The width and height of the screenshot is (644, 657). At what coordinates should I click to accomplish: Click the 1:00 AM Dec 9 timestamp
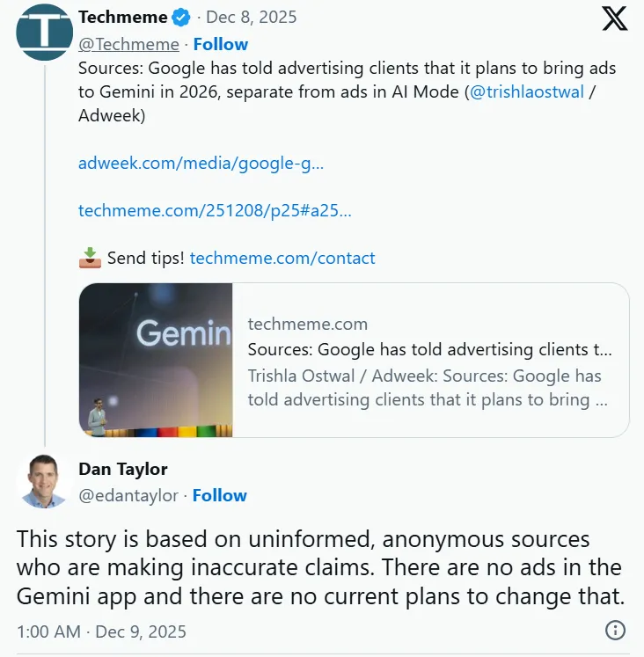click(x=101, y=631)
